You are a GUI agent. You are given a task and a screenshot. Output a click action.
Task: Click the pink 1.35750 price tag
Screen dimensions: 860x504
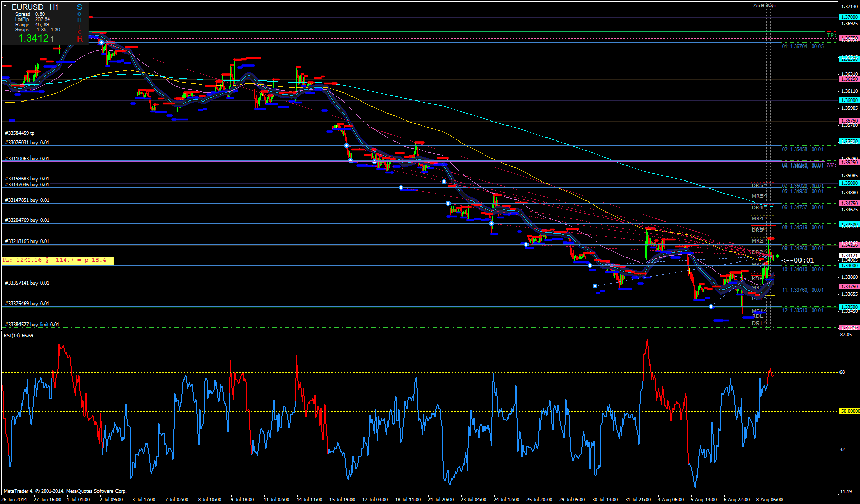(x=849, y=121)
